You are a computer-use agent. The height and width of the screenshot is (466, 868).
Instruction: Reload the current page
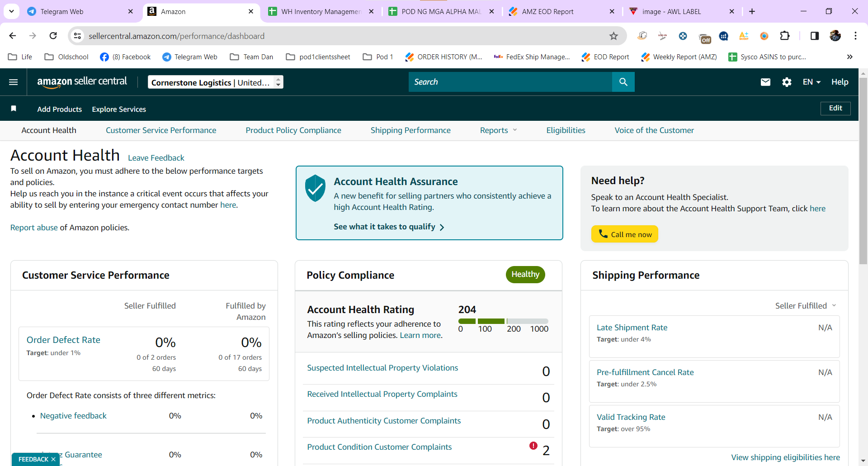pos(53,36)
